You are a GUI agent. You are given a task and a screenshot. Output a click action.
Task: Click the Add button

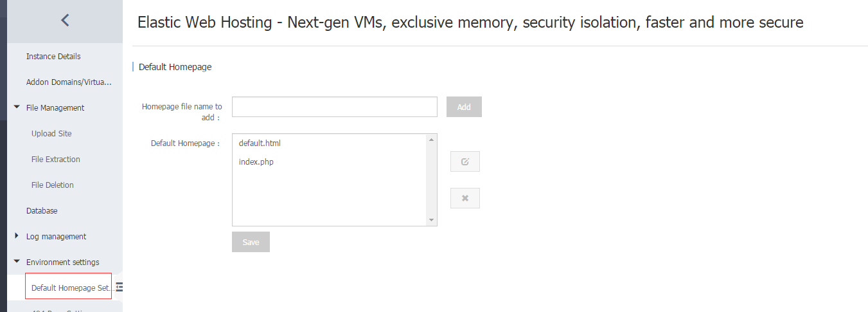click(x=464, y=107)
